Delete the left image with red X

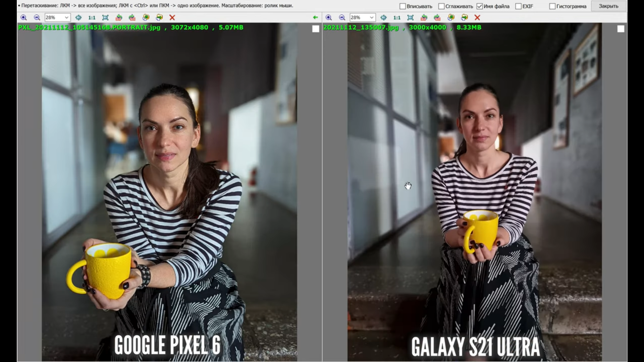pos(172,17)
